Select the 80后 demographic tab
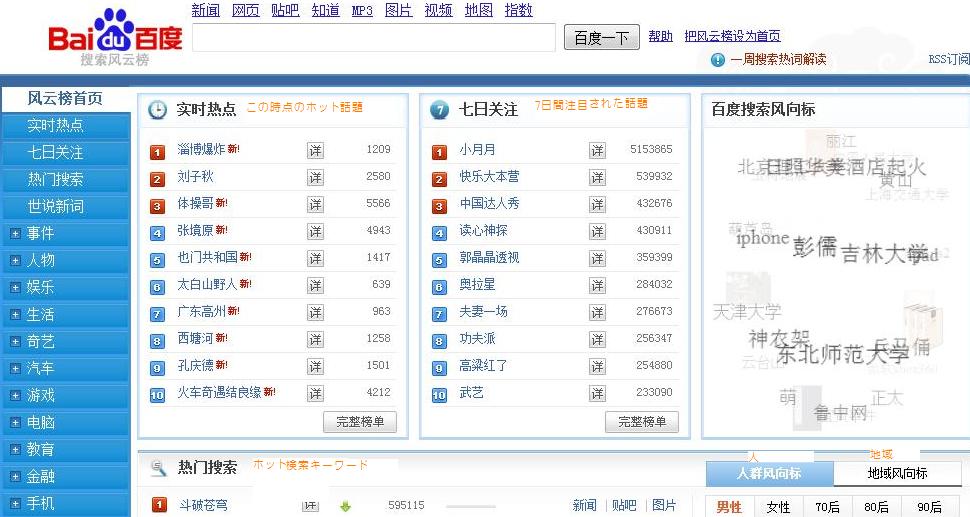Screen dimensions: 970x517 (877, 507)
